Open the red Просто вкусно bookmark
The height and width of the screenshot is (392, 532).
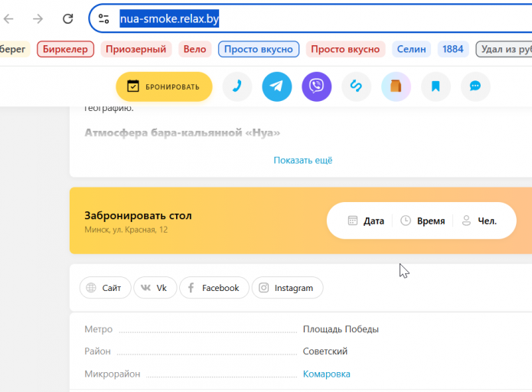pyautogui.click(x=345, y=49)
